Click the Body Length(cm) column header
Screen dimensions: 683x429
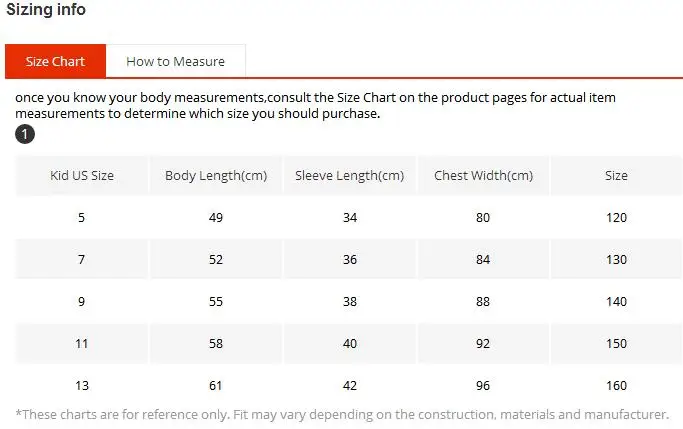pyautogui.click(x=216, y=175)
